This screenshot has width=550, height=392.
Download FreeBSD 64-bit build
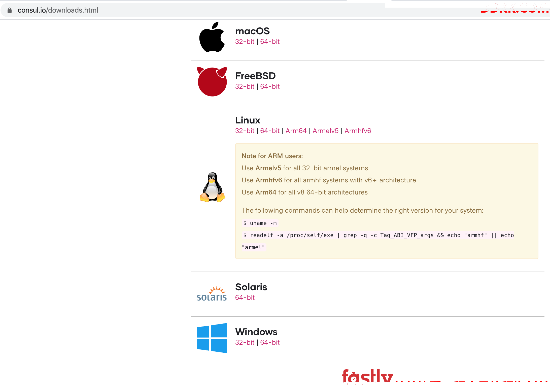270,86
